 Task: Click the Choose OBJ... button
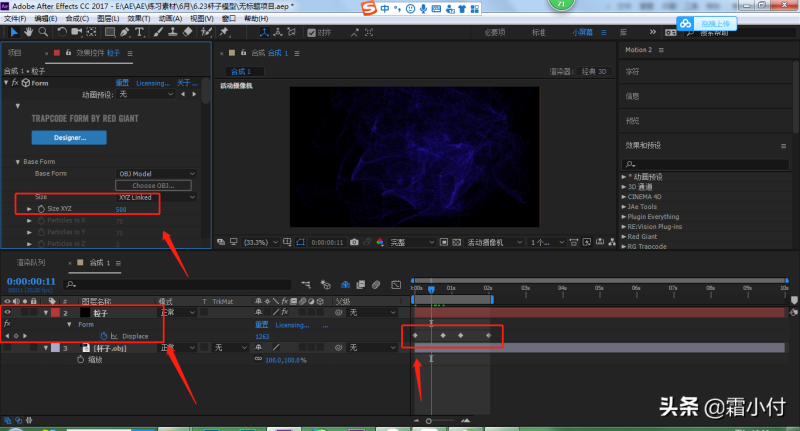point(152,186)
